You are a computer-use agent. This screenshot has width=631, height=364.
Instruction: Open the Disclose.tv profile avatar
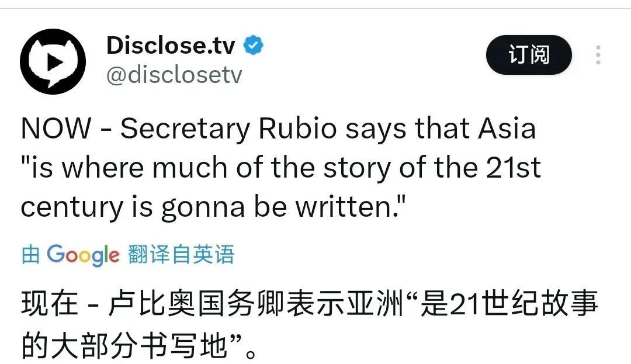point(53,61)
